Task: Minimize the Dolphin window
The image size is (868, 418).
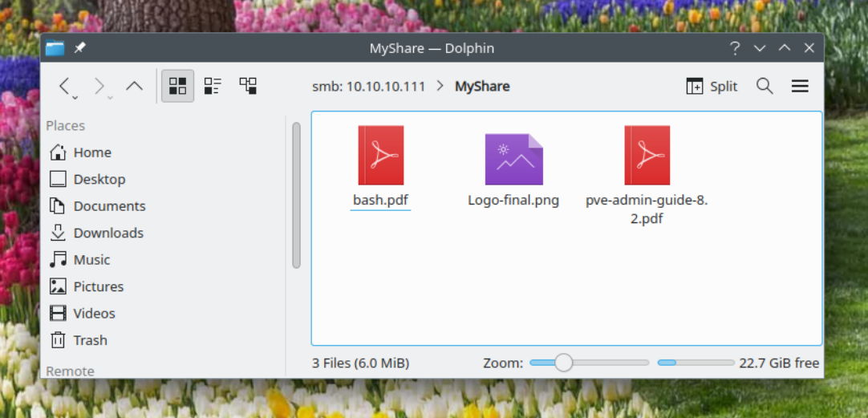Action: (760, 48)
